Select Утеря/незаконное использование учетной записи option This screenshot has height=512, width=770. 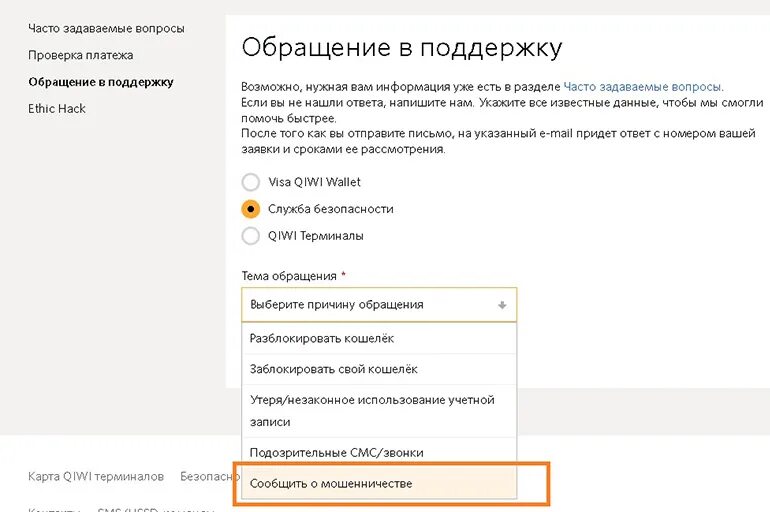tap(379, 411)
